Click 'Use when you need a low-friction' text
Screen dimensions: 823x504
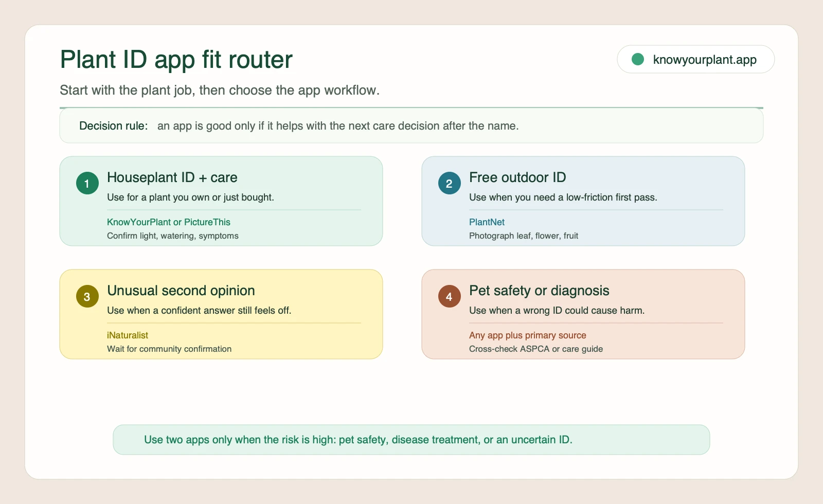coord(563,197)
